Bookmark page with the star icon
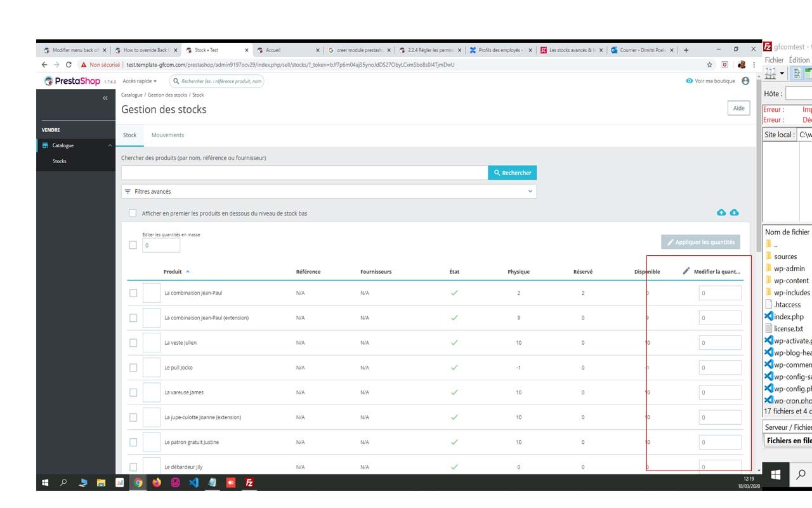The image size is (812, 508). point(710,65)
